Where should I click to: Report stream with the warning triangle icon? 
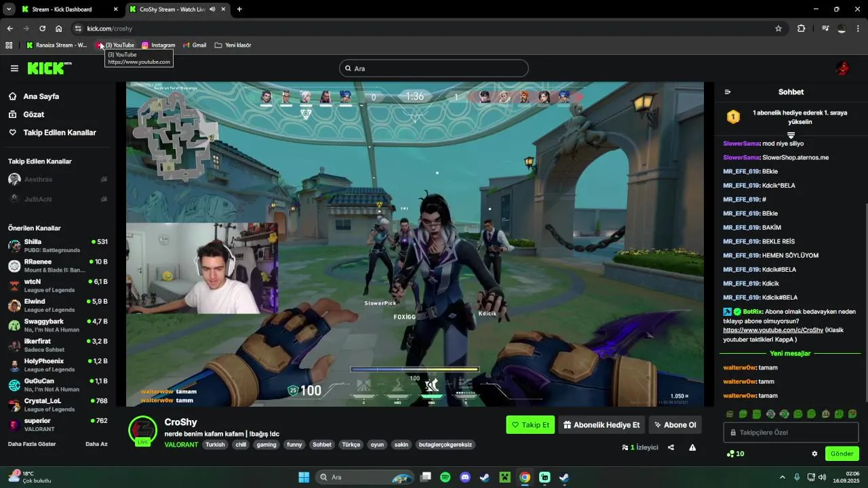(692, 447)
